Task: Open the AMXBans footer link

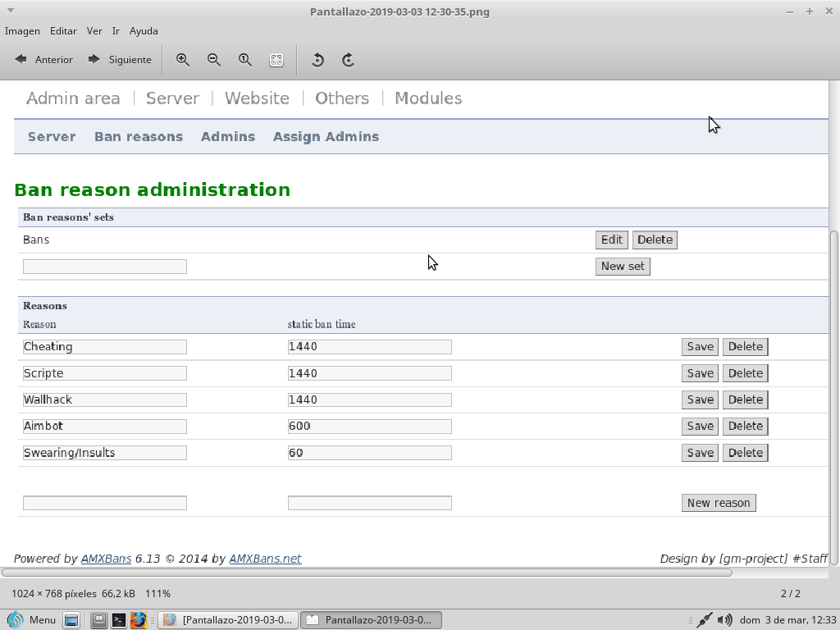Action: pyautogui.click(x=106, y=558)
